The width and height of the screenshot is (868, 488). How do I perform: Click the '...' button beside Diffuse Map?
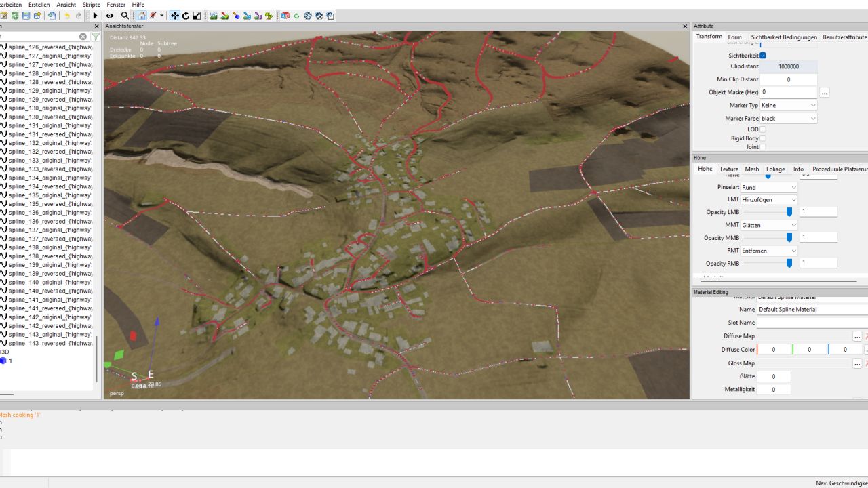coord(857,337)
